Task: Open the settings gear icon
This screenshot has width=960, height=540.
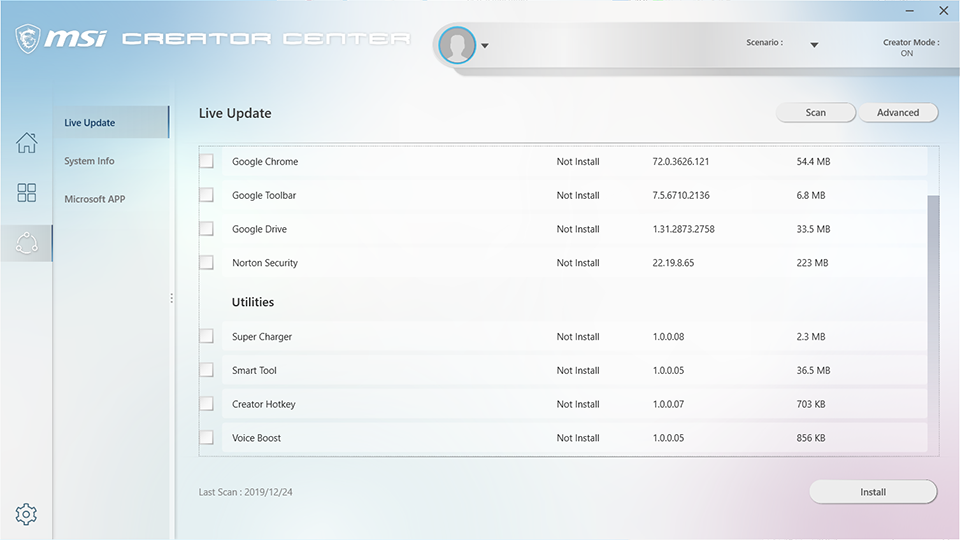Action: (26, 514)
